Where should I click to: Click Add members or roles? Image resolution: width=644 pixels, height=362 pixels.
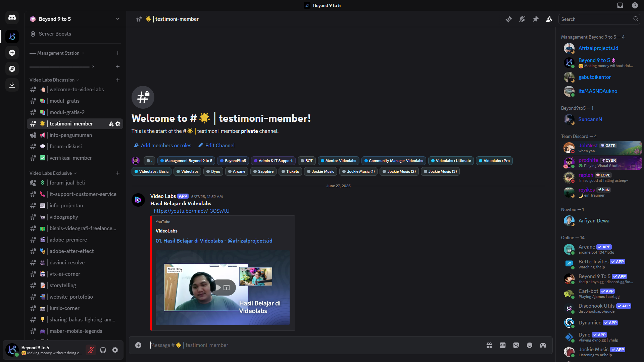(162, 146)
